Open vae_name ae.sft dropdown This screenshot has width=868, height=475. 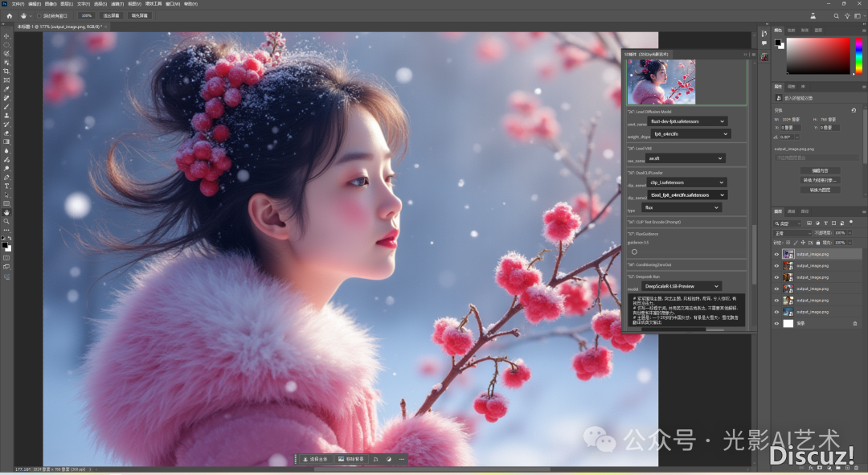[686, 158]
